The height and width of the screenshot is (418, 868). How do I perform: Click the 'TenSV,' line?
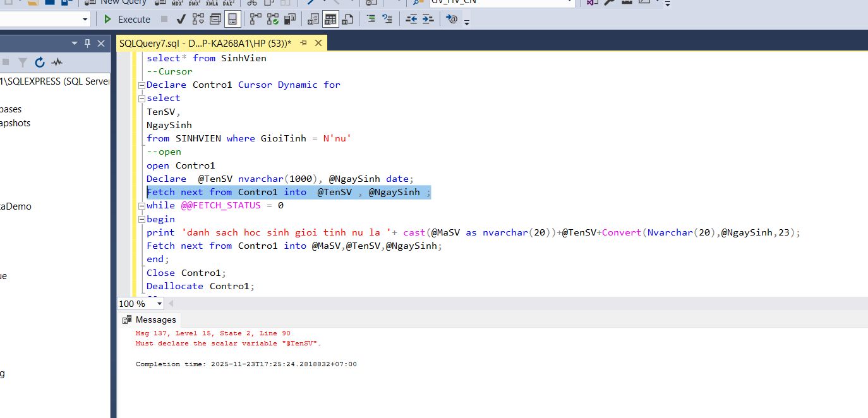(164, 112)
